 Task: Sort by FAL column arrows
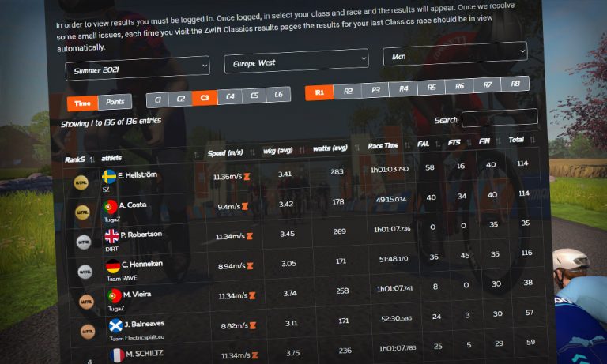click(x=438, y=144)
